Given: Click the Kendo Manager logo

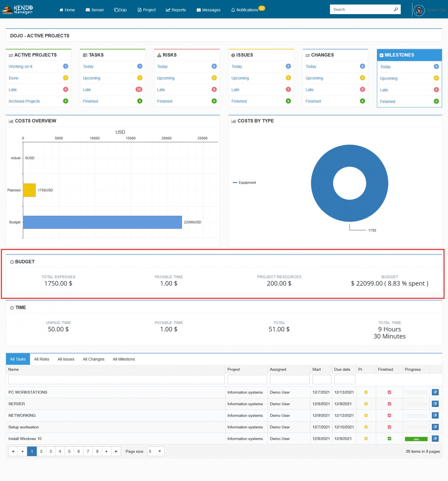Looking at the screenshot, I should click(18, 10).
